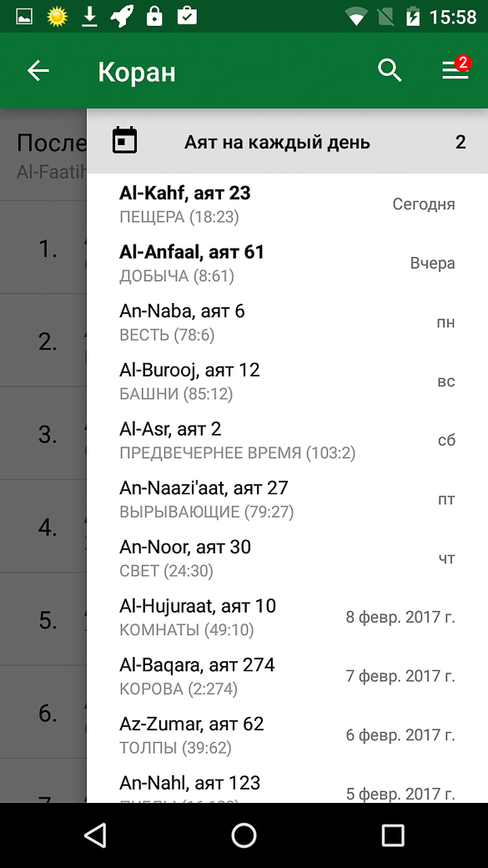Open the search magnifier icon
The height and width of the screenshot is (868, 488).
(x=390, y=71)
